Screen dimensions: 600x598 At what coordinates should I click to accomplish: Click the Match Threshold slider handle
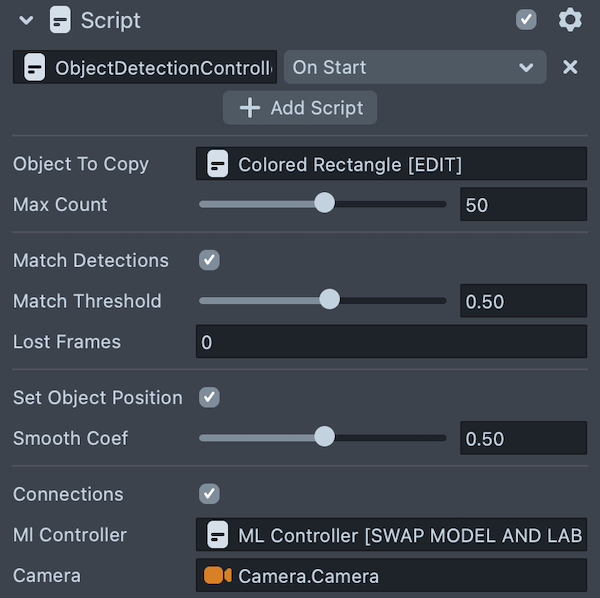tap(329, 300)
